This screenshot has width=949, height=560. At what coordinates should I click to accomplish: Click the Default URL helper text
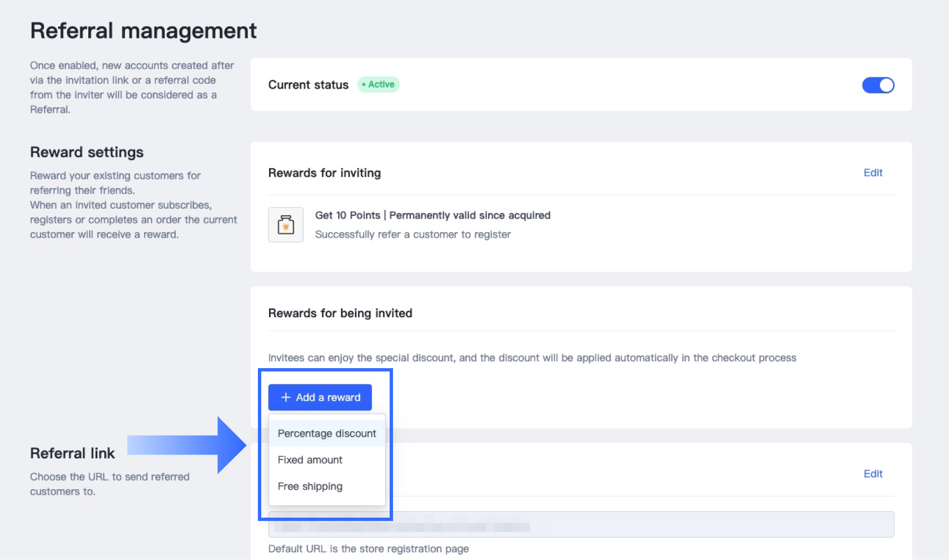pyautogui.click(x=368, y=549)
